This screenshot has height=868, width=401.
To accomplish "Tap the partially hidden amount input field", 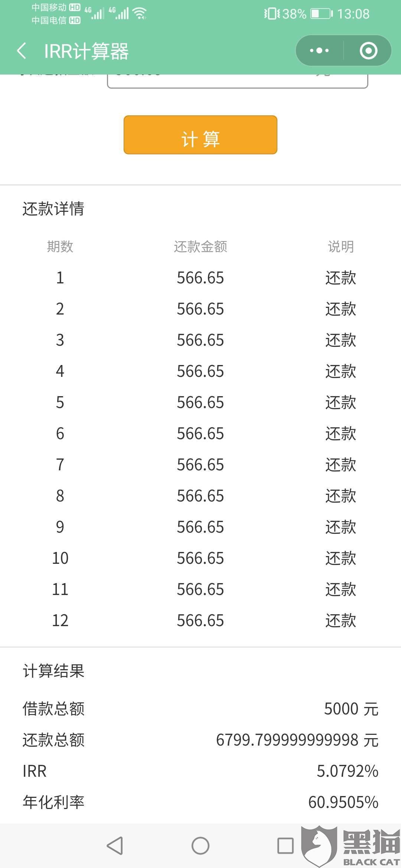I will click(238, 81).
